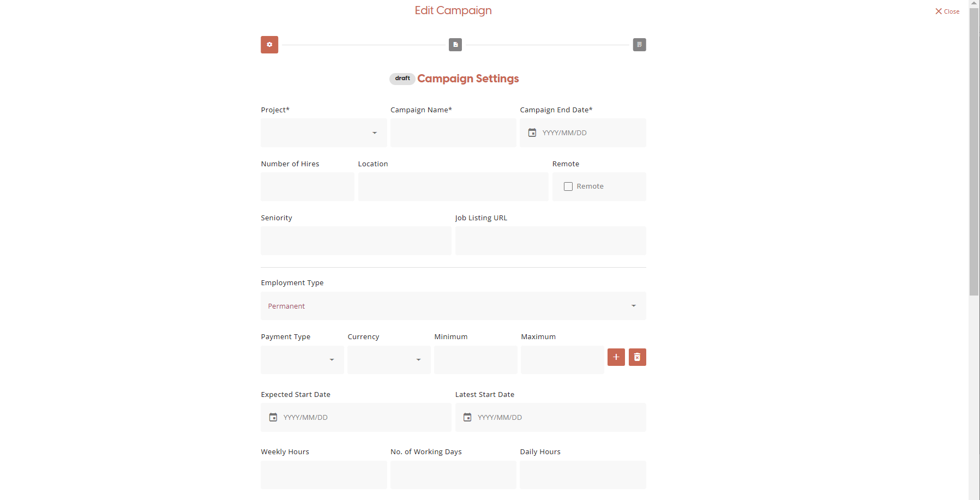The width and height of the screenshot is (980, 500).
Task: Go to the document step icon
Action: [455, 45]
